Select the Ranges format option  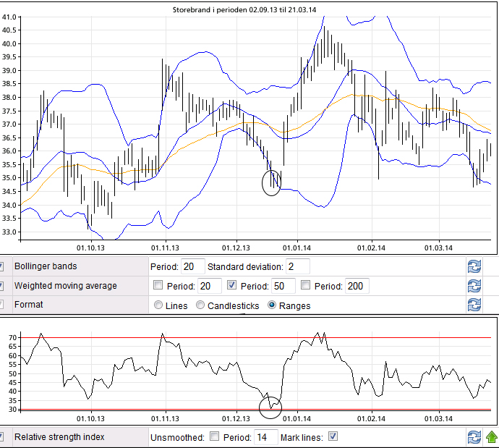click(272, 305)
